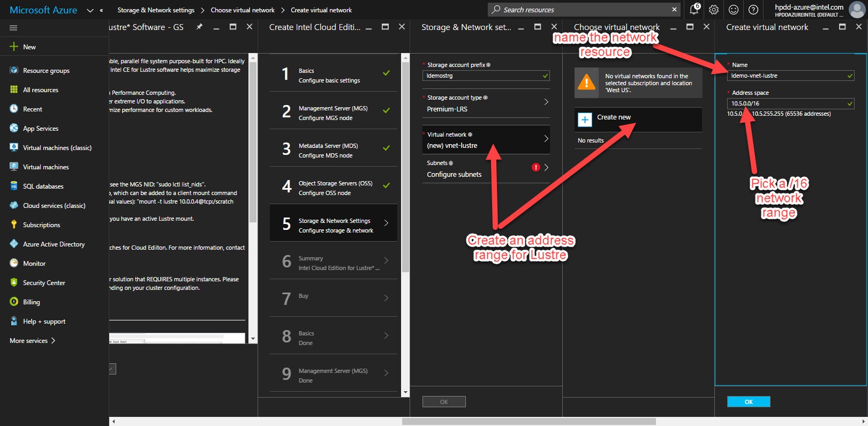This screenshot has width=868, height=426.
Task: Open Billing icon in sidebar
Action: 14,302
